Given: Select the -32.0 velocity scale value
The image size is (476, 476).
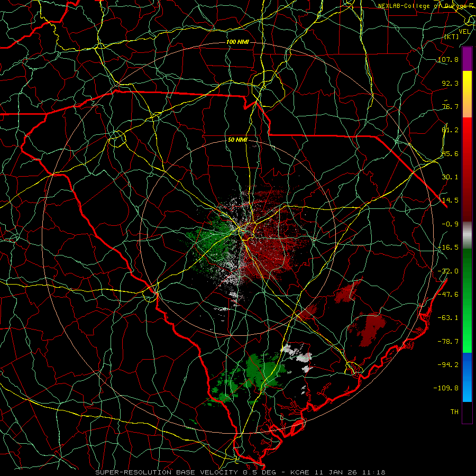Looking at the screenshot, I should coord(448,271).
